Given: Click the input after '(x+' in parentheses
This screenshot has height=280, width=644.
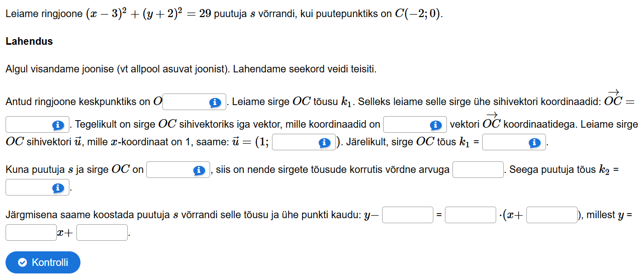Looking at the screenshot, I should pos(551,215).
